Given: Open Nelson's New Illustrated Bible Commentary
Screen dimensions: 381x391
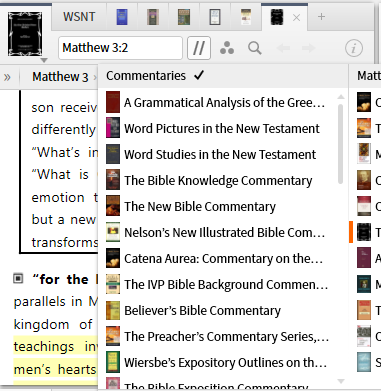Looking at the screenshot, I should click(224, 233).
